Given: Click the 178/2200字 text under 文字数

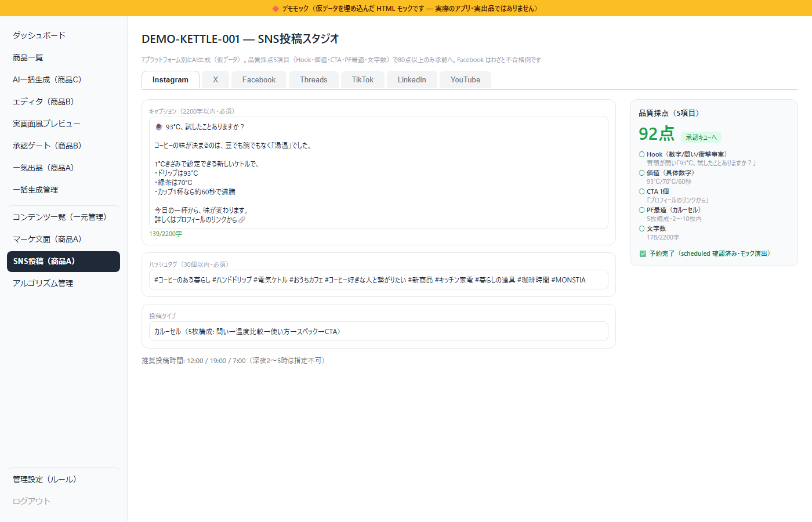Looking at the screenshot, I should pyautogui.click(x=663, y=237).
